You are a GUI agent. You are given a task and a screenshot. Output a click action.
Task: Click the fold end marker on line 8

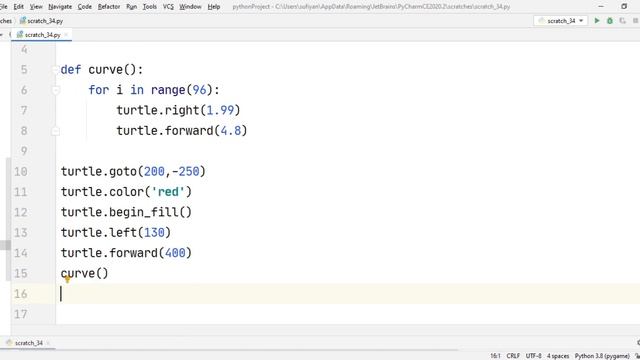tap(56, 131)
